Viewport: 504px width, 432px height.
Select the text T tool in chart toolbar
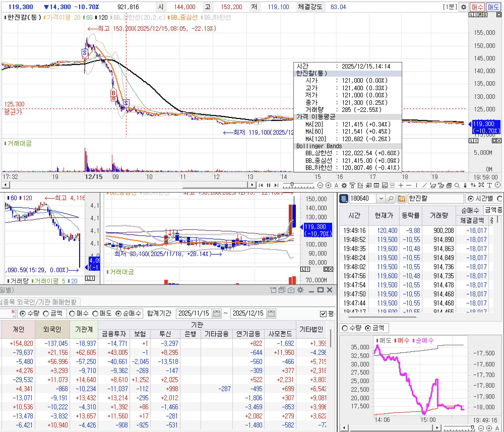click(x=489, y=186)
